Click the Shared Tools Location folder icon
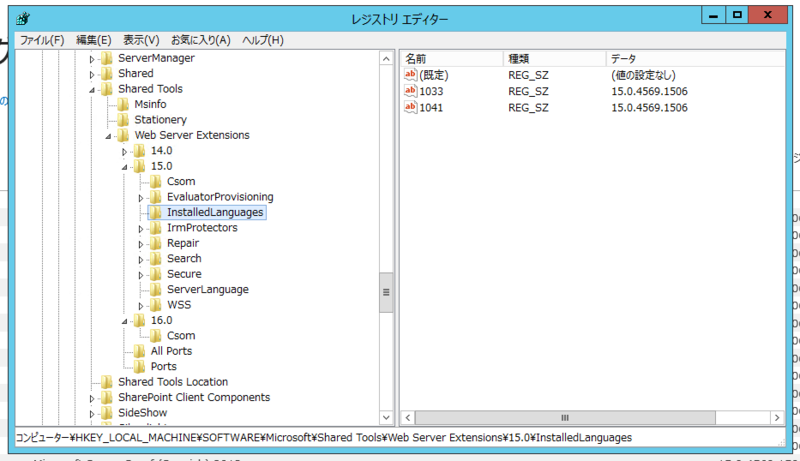The width and height of the screenshot is (800, 461). pyautogui.click(x=107, y=382)
